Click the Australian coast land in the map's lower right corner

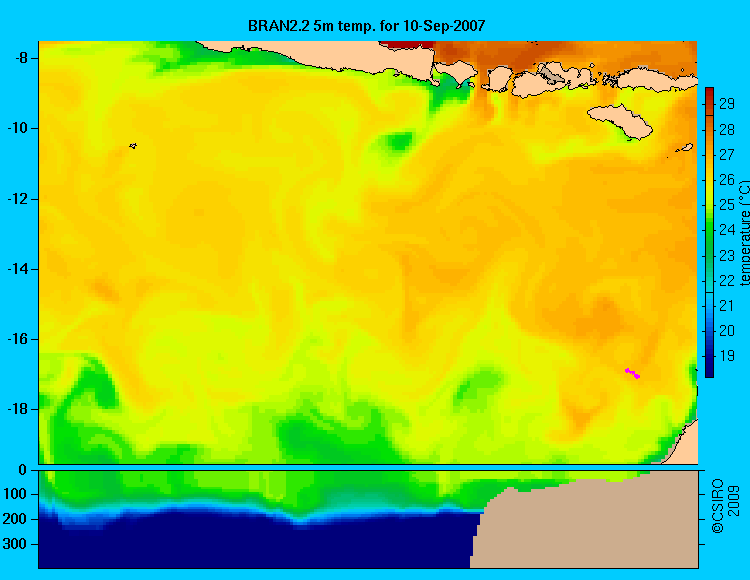click(685, 447)
